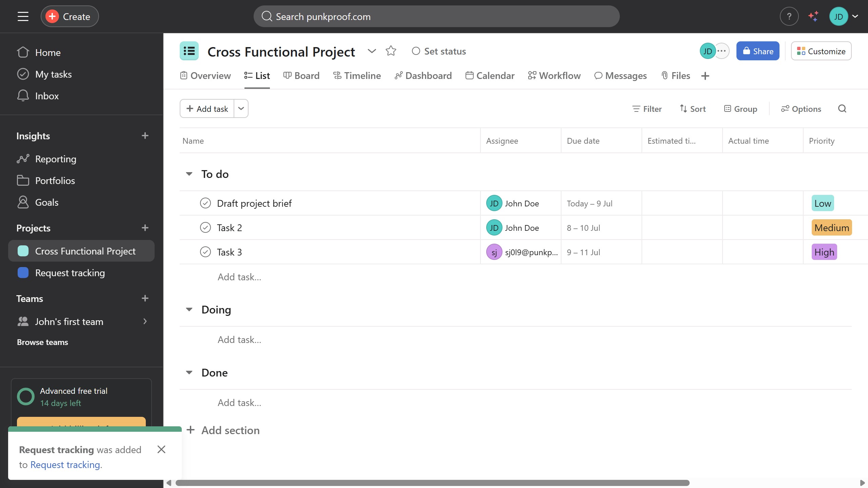The image size is (868, 488).
Task: Open Inbox bell in sidebar
Action: pyautogui.click(x=23, y=96)
